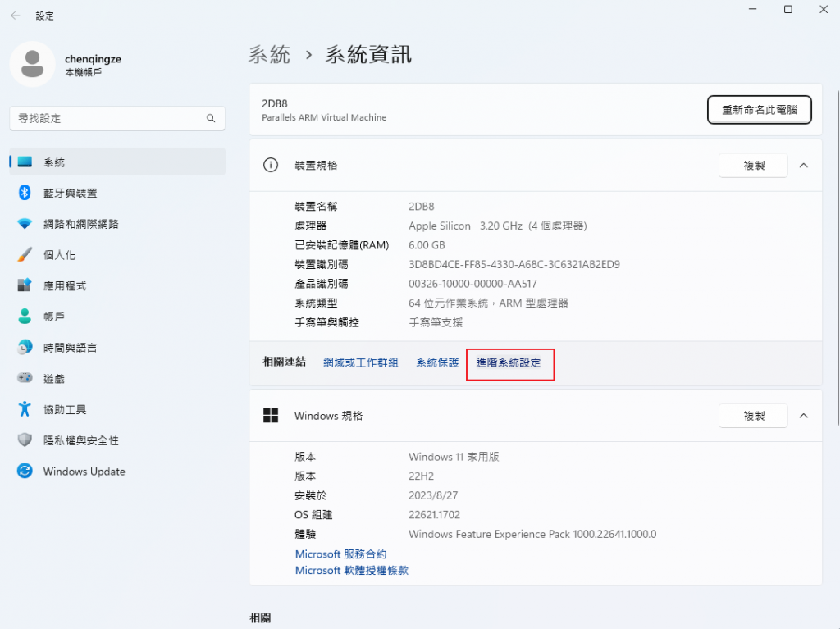
Task: Click the back arrow icon
Action: click(15, 16)
